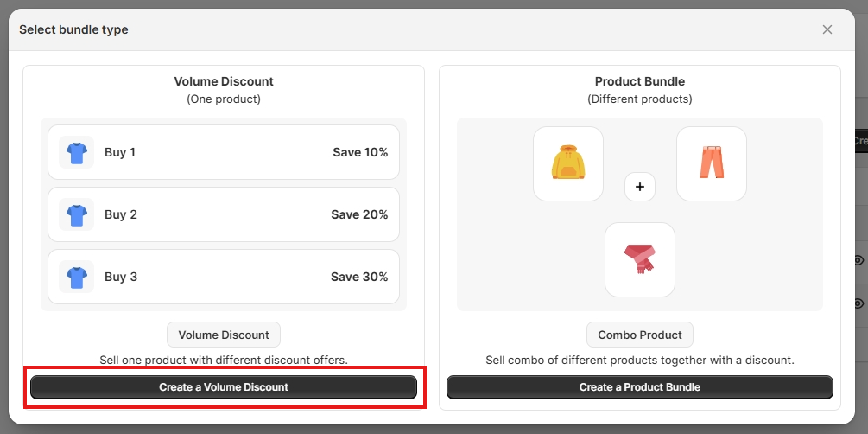Click the Volume Discount card heading
868x434 pixels.
pyautogui.click(x=224, y=81)
